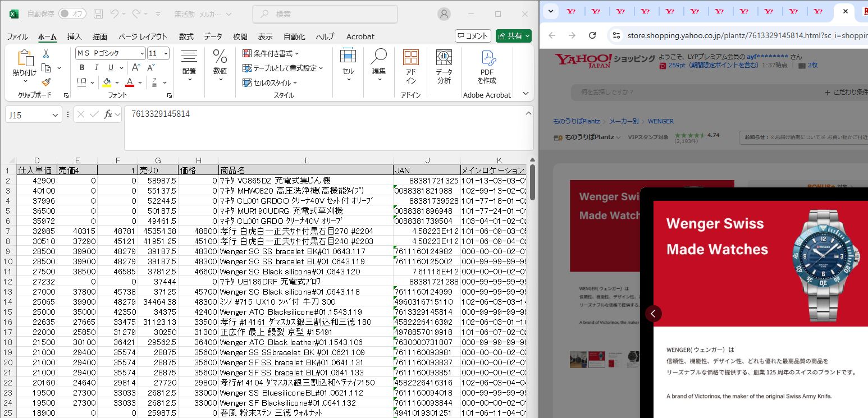Toggle italic formatting in font group
Screen dimensions: 868x418
click(96, 68)
